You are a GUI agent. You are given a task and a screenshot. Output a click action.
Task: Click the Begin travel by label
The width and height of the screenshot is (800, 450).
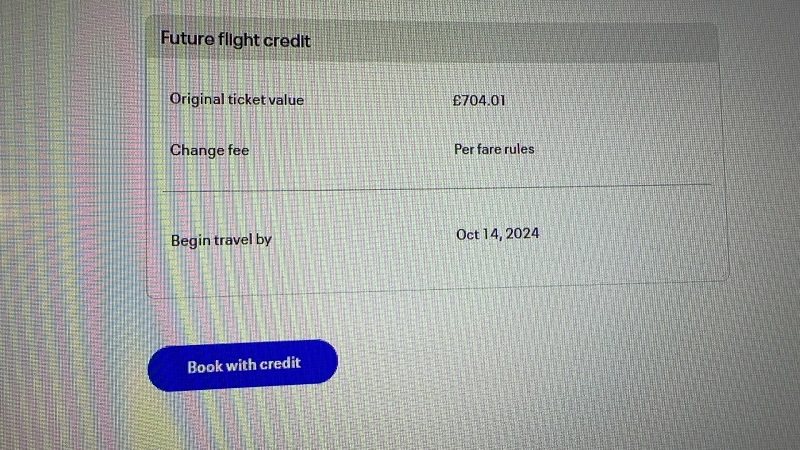click(x=221, y=240)
